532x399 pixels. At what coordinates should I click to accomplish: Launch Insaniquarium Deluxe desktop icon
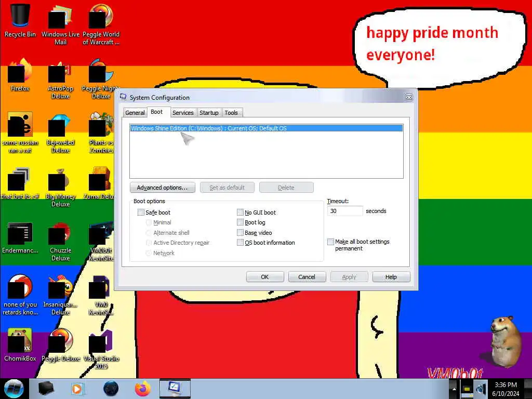[60, 295]
